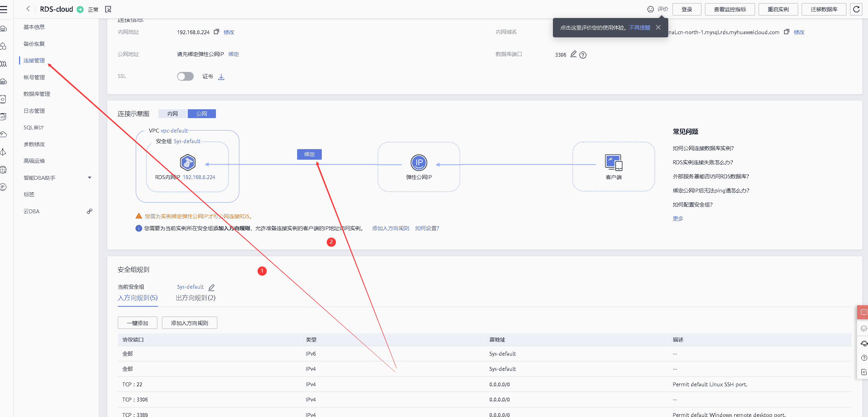This screenshot has height=417, width=868.
Task: Click the 添加入方向规则 button
Action: point(189,323)
